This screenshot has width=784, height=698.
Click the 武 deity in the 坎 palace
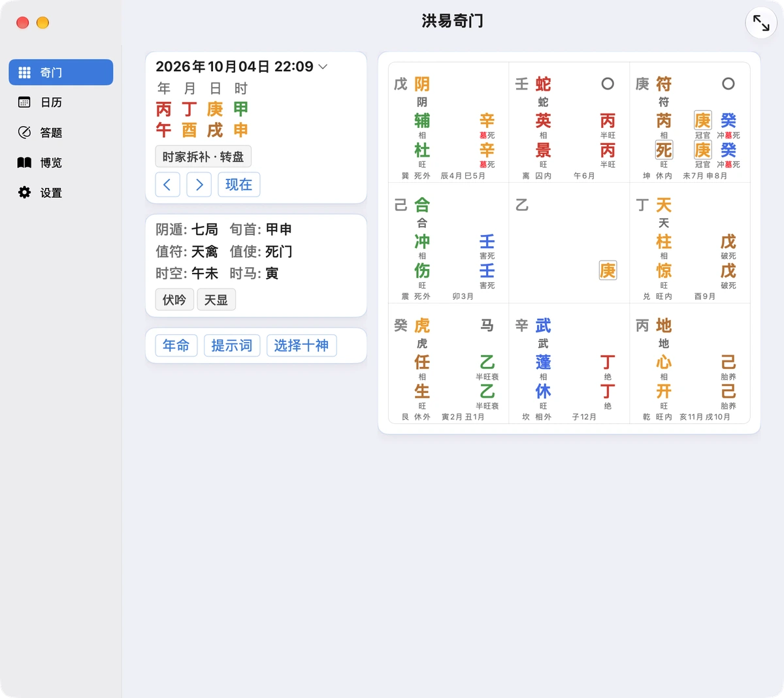(x=543, y=326)
